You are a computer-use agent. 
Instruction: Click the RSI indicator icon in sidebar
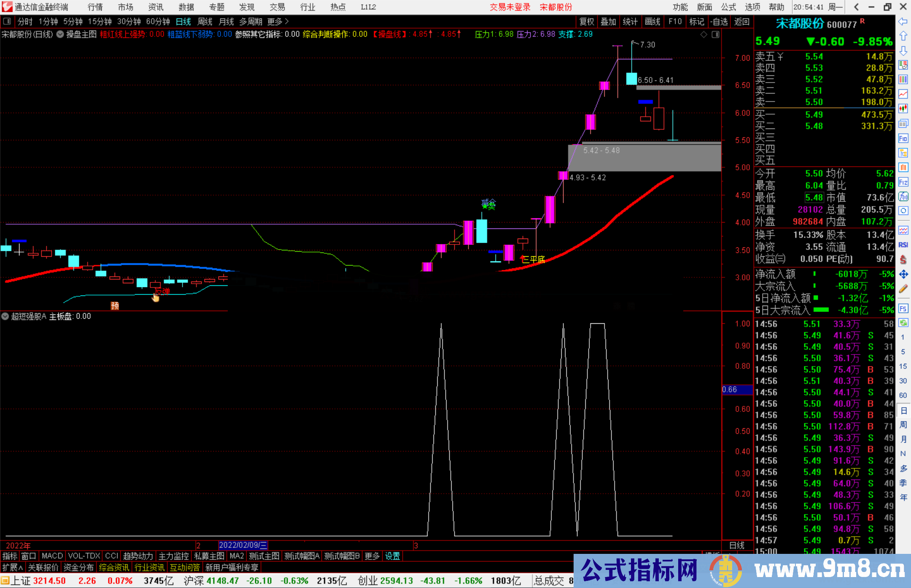click(x=903, y=245)
